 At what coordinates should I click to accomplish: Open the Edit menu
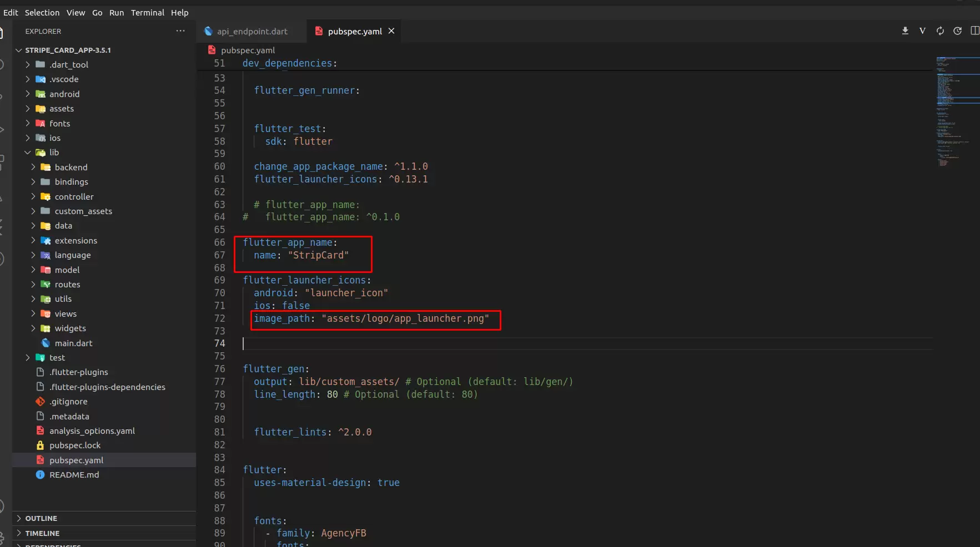pyautogui.click(x=11, y=12)
